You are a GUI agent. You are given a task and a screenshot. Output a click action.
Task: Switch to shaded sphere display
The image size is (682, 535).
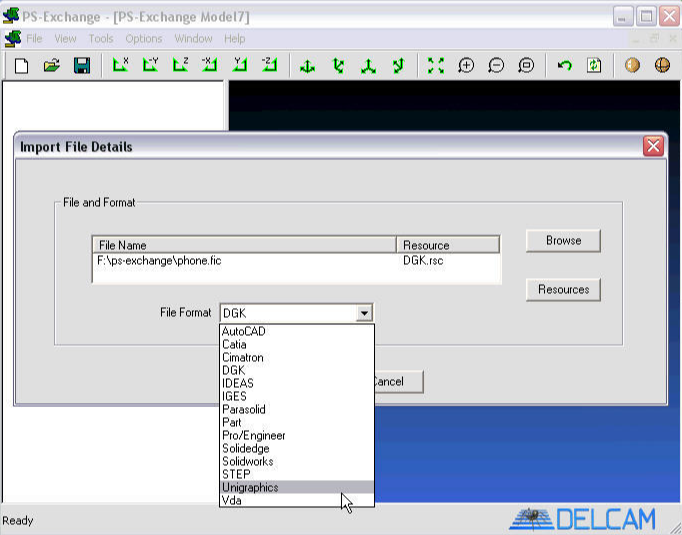pyautogui.click(x=632, y=65)
